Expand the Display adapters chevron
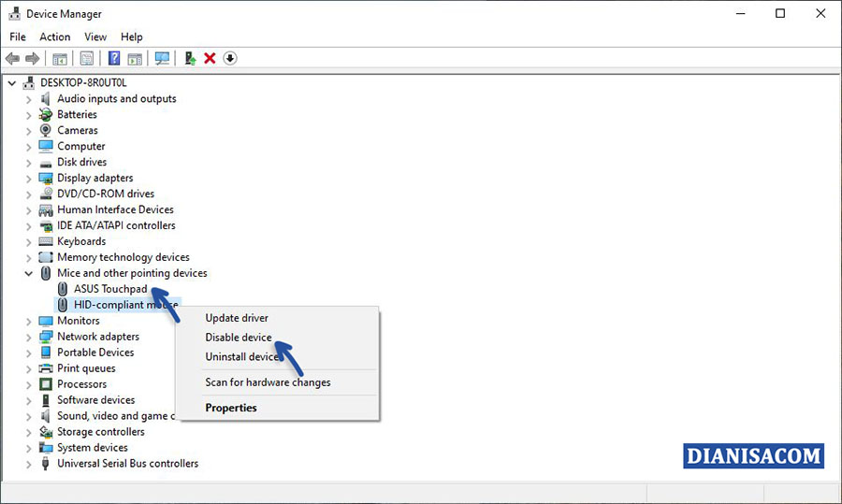Viewport: 842px width, 504px height. (x=28, y=179)
